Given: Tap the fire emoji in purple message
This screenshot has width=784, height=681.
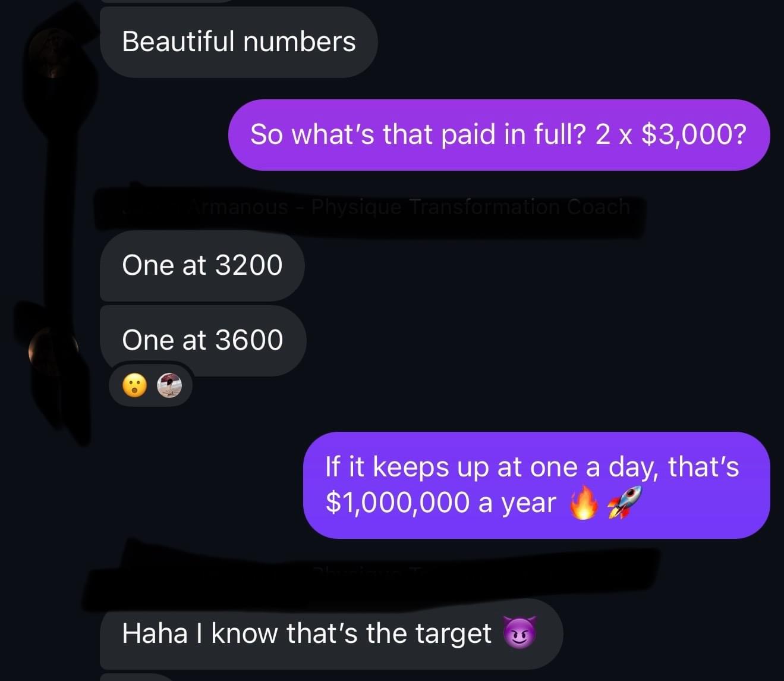Looking at the screenshot, I should point(583,504).
